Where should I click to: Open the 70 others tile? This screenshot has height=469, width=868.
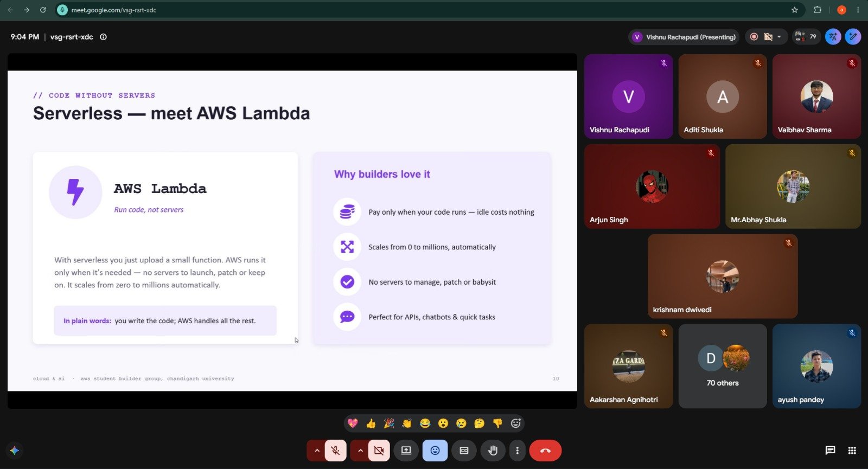point(723,366)
